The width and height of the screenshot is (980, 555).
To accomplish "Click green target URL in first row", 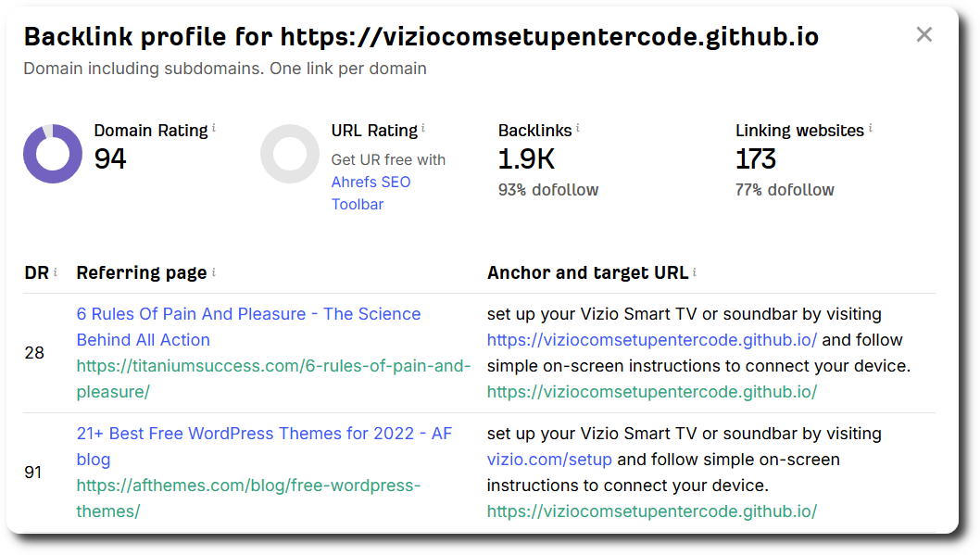I will tap(652, 392).
